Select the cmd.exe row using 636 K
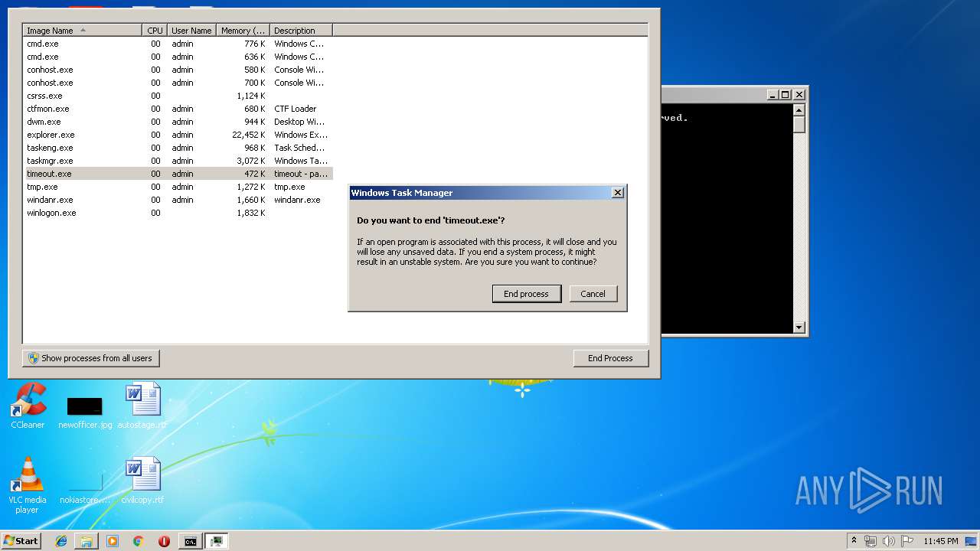This screenshot has height=551, width=980. tap(178, 57)
